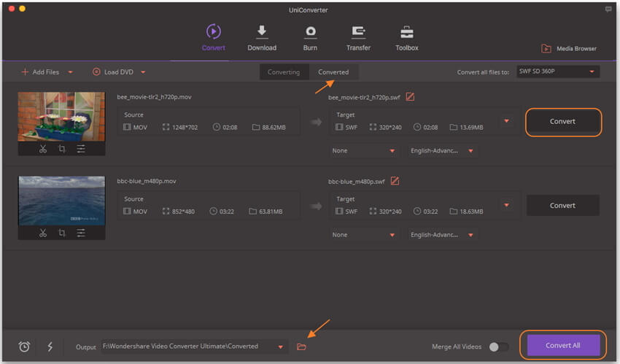Click the Convert All button
Screen dimensions: 620x364
pyautogui.click(x=563, y=346)
